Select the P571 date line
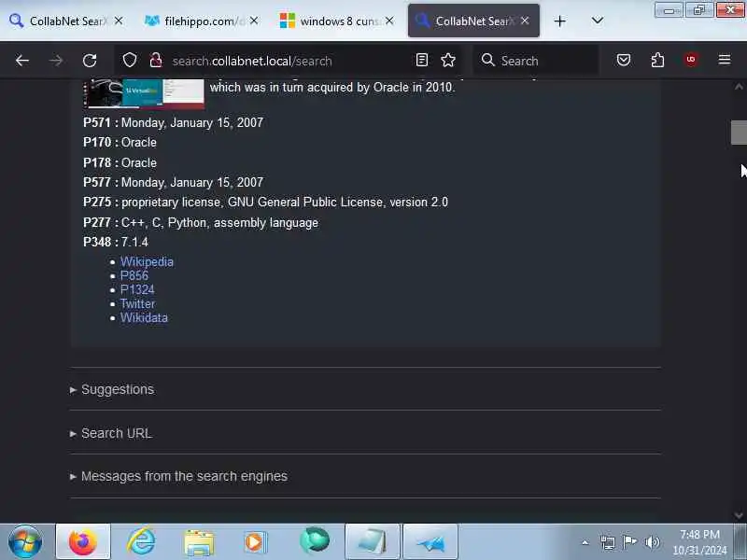This screenshot has height=560, width=747. click(x=173, y=123)
